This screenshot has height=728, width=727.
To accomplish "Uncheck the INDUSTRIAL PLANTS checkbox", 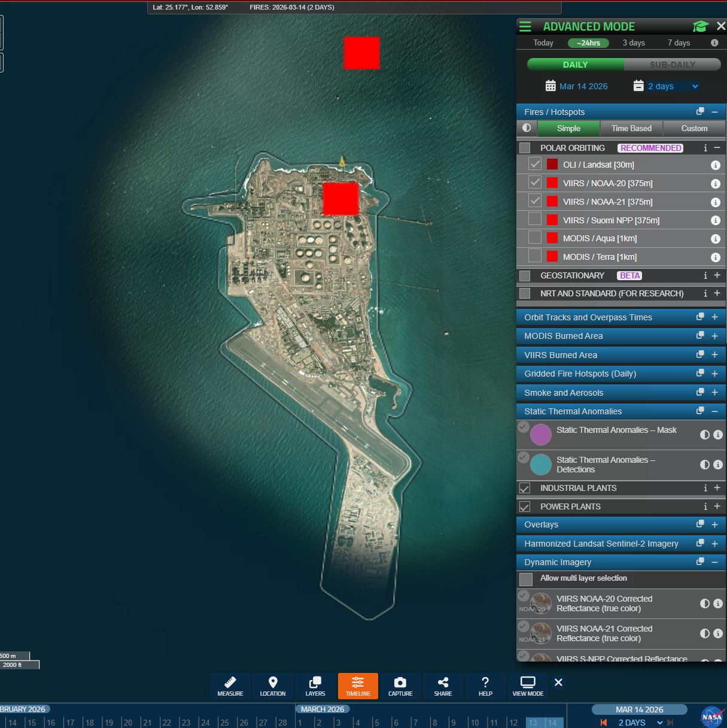I will [525, 488].
